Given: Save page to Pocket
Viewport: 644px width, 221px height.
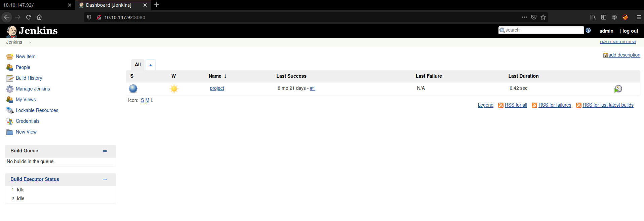Looking at the screenshot, I should (534, 17).
